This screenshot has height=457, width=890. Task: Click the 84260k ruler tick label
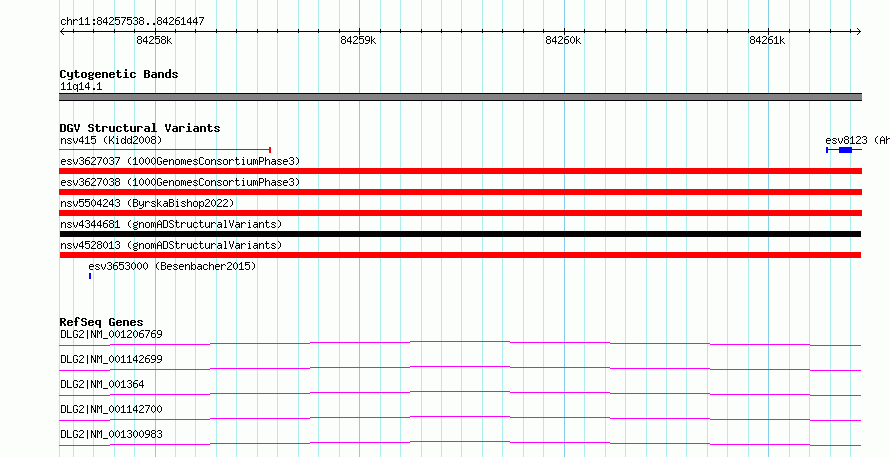point(563,40)
